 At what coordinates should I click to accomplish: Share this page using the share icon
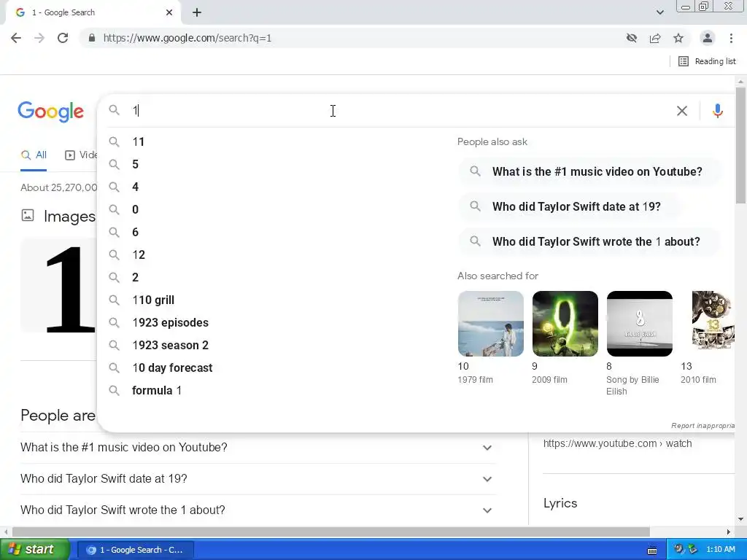coord(655,38)
